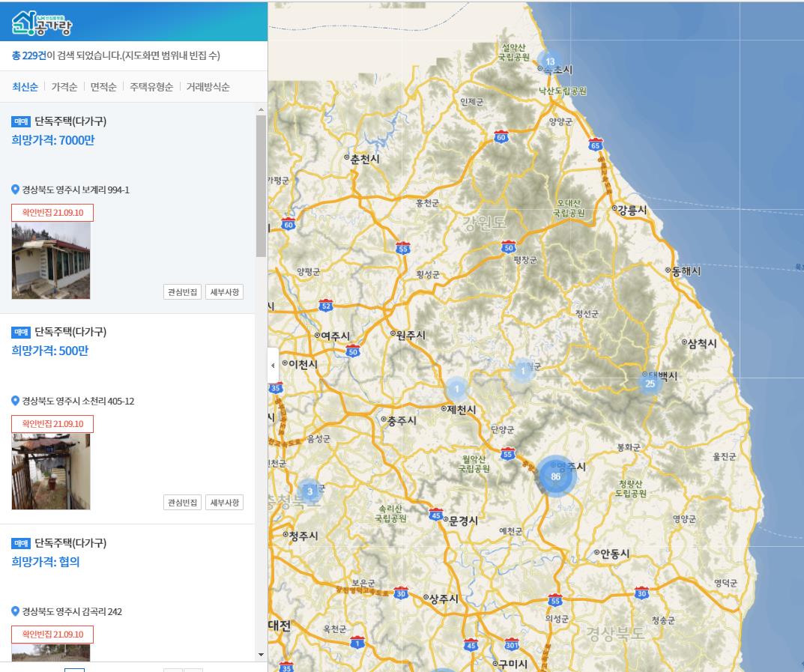Viewport: 804px width, 672px height.
Task: Click the 상주시 city label on the map
Action: pyautogui.click(x=444, y=598)
